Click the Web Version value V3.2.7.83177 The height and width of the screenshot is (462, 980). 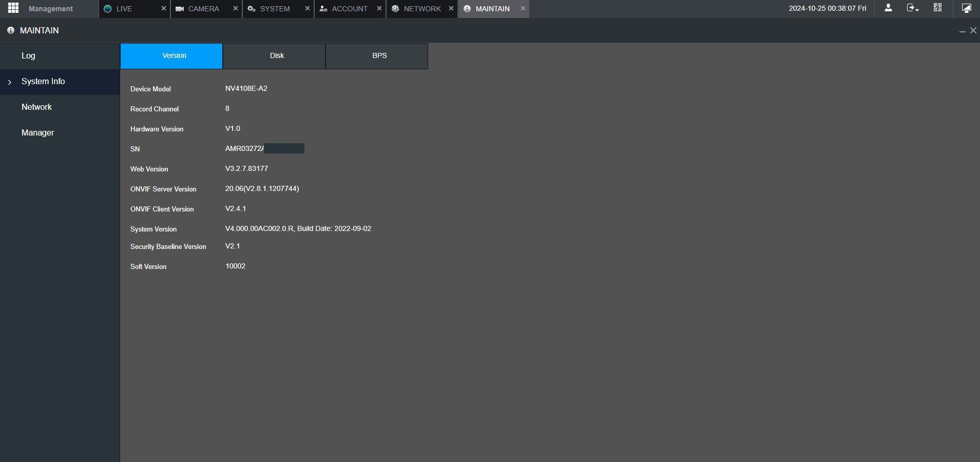click(246, 168)
